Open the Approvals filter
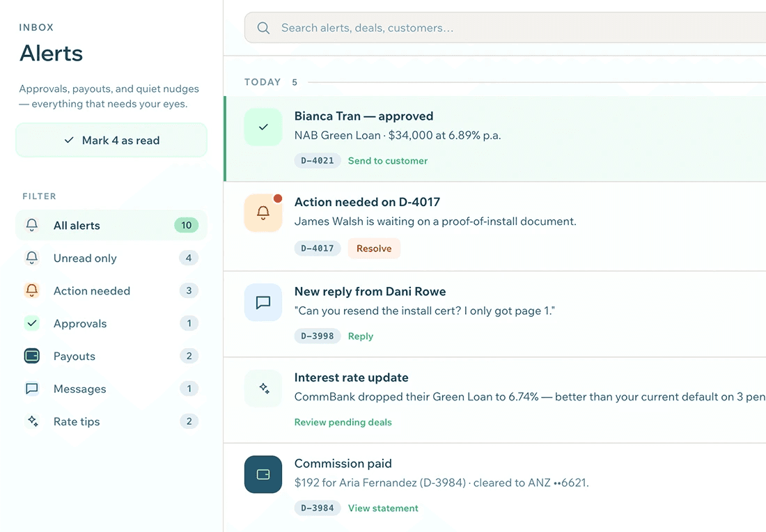 (111, 323)
